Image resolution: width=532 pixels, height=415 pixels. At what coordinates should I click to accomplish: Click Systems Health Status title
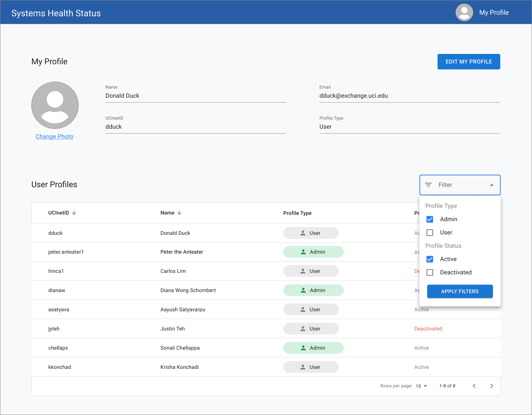pos(56,13)
